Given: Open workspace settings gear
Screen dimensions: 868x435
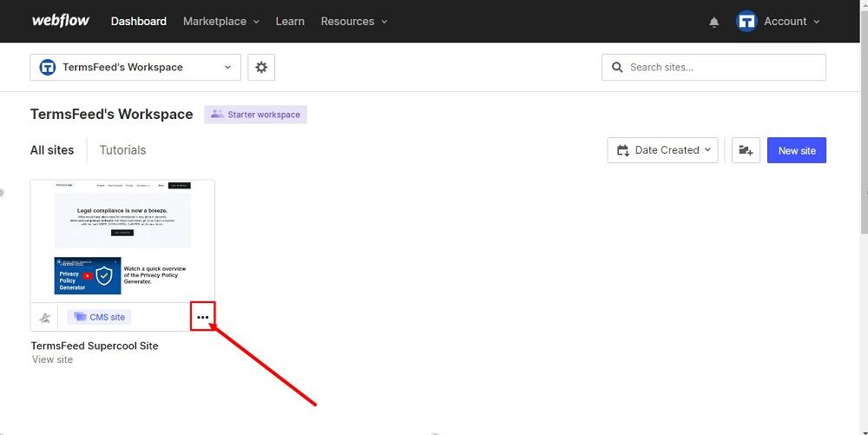Looking at the screenshot, I should (261, 67).
